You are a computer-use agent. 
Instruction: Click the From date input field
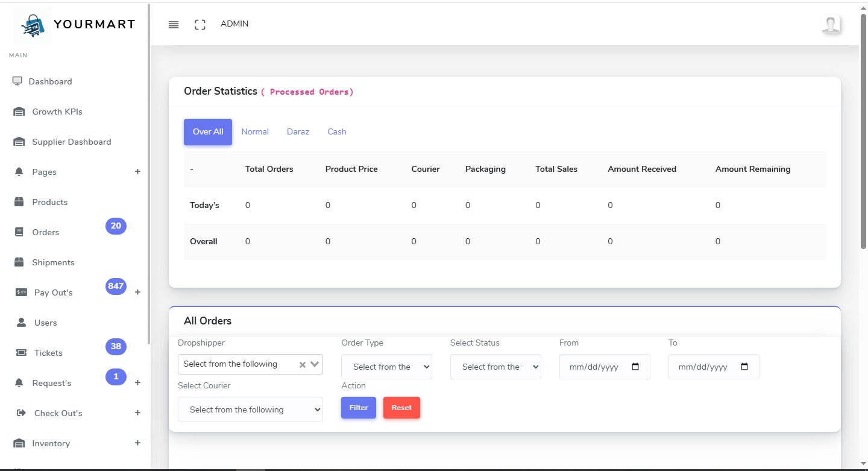click(605, 367)
